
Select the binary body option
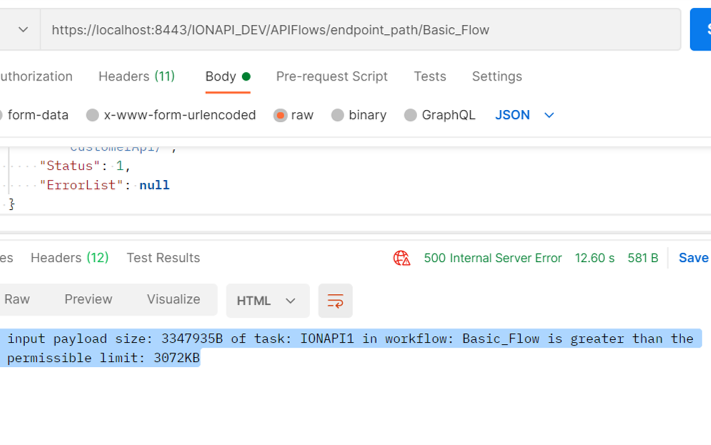(338, 115)
